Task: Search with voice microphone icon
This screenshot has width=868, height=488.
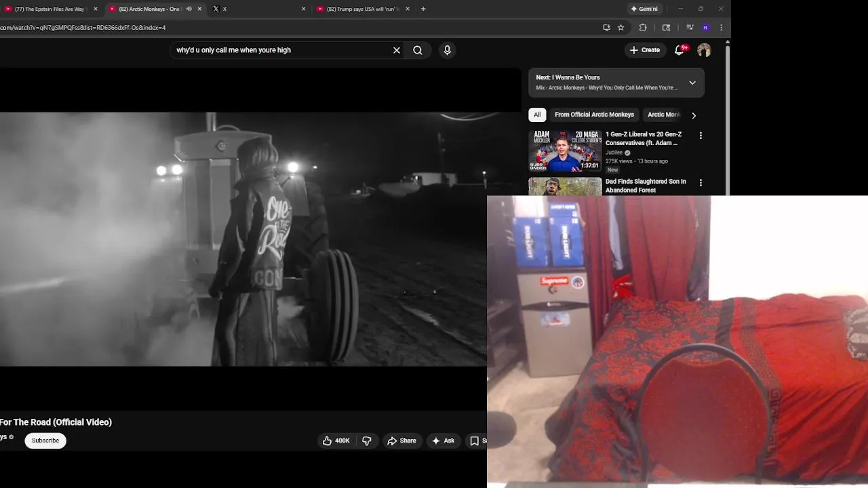Action: [x=447, y=50]
